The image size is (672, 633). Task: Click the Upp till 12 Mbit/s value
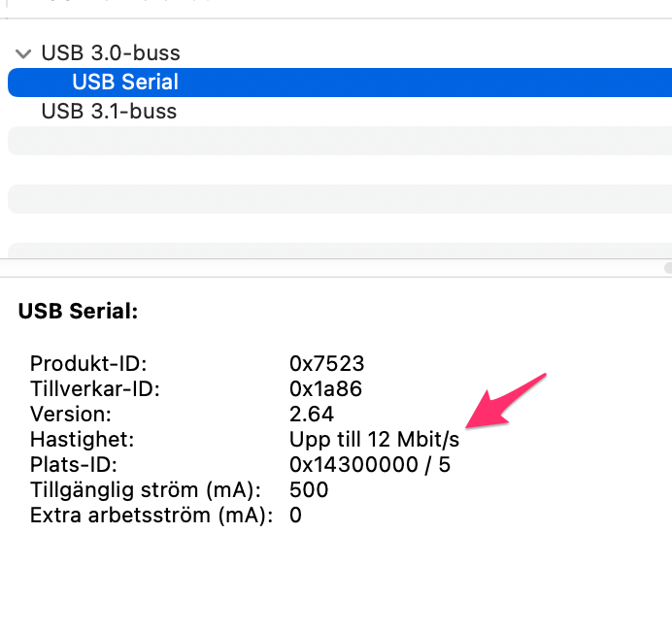[x=374, y=440]
